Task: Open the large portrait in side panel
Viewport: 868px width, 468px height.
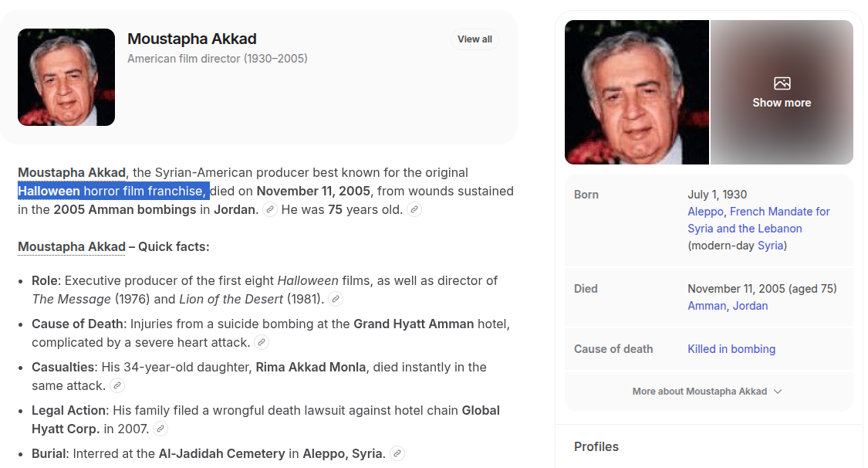Action: pos(637,93)
